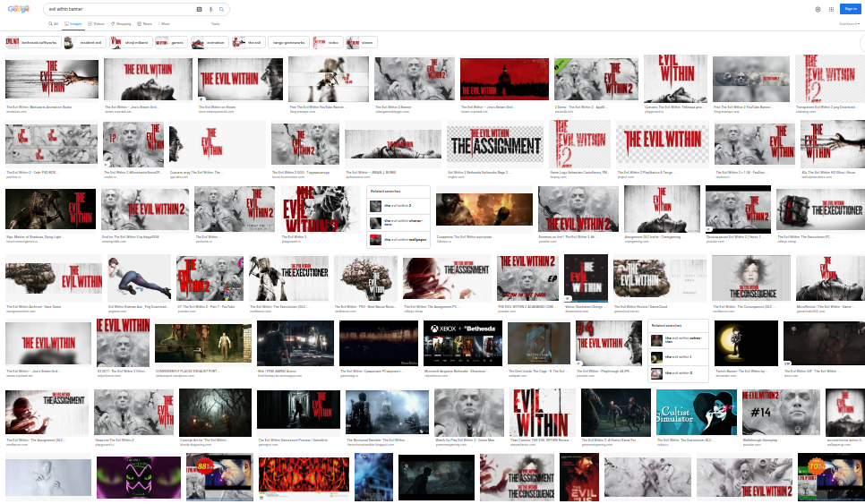The image size is (865, 504).
Task: Open related search 'the evil within 1'
Action: click(678, 357)
